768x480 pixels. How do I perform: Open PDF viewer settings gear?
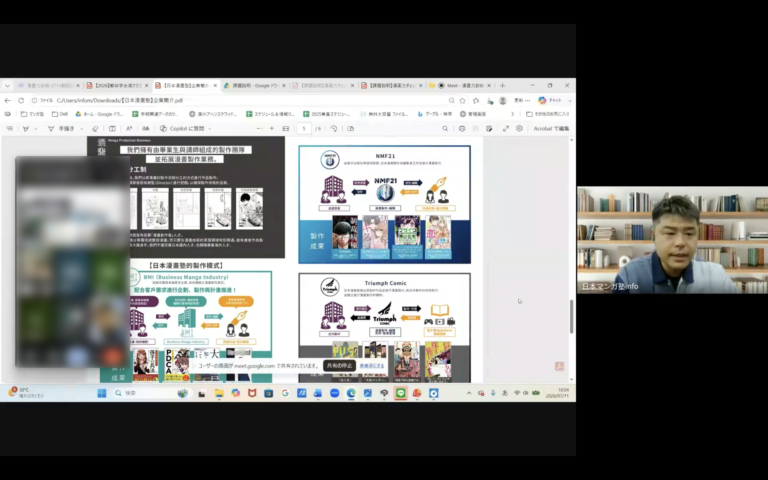[519, 128]
